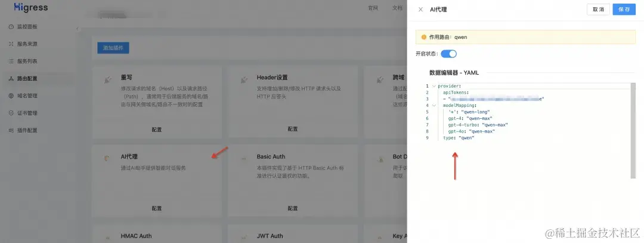Open 配置 for the Basic Auth plugin

point(292,208)
